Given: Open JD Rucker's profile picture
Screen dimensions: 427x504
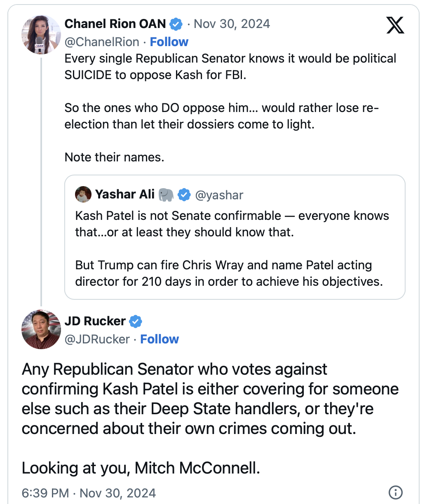Looking at the screenshot, I should 41,329.
